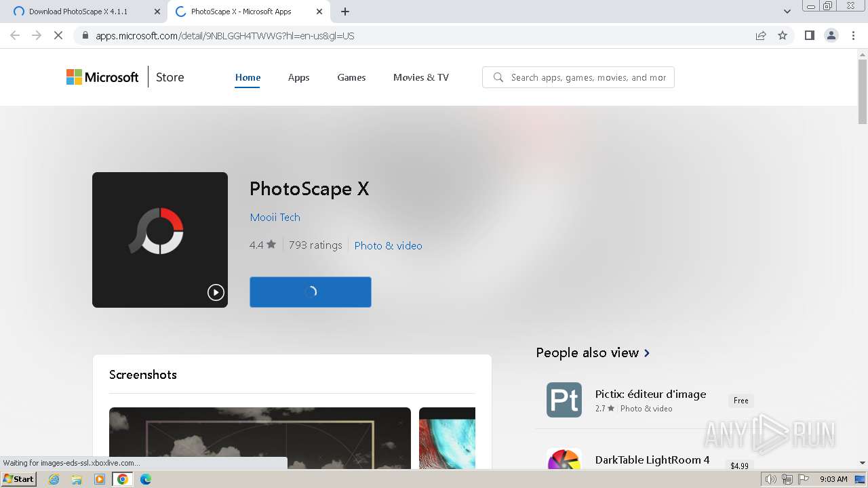Open the Photo & video category link
This screenshot has height=488, width=868.
click(388, 245)
